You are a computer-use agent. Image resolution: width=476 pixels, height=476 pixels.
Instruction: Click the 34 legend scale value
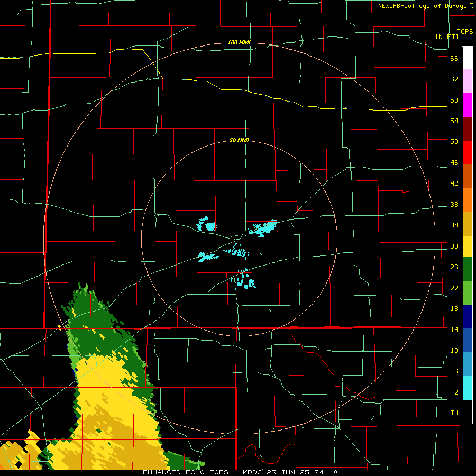(454, 225)
